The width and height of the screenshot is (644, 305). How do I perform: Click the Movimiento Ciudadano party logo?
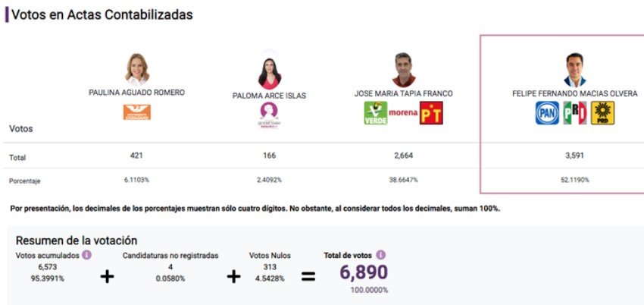coord(137,112)
